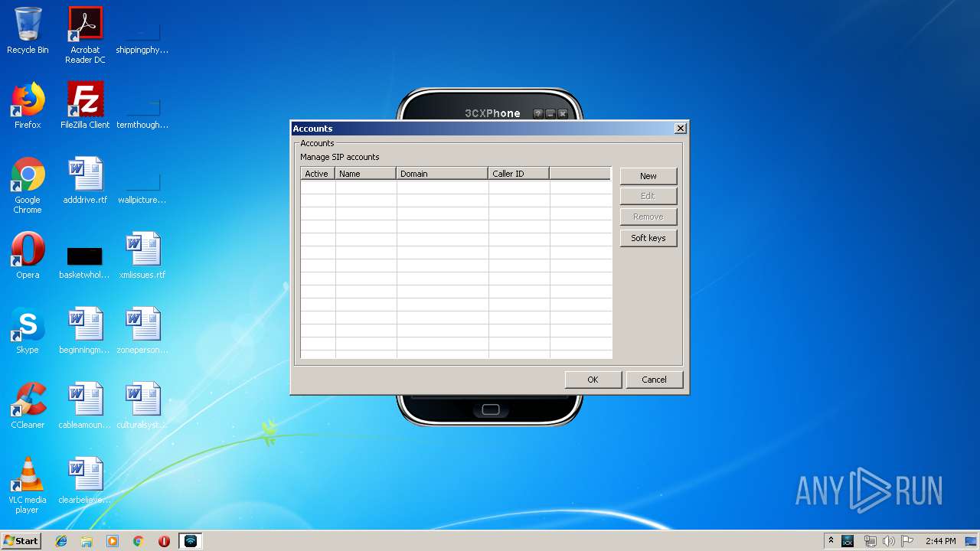Image resolution: width=980 pixels, height=551 pixels.
Task: Sort accounts by Domain column header
Action: pos(443,174)
